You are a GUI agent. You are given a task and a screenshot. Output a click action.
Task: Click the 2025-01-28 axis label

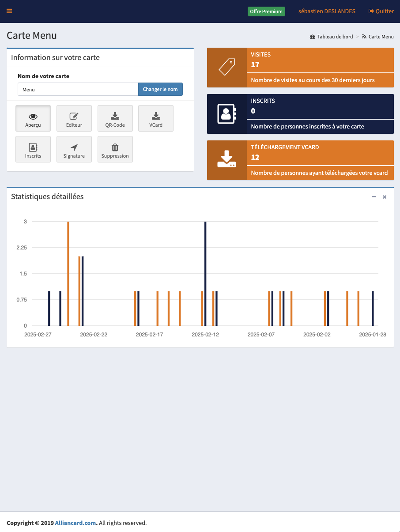[373, 335]
